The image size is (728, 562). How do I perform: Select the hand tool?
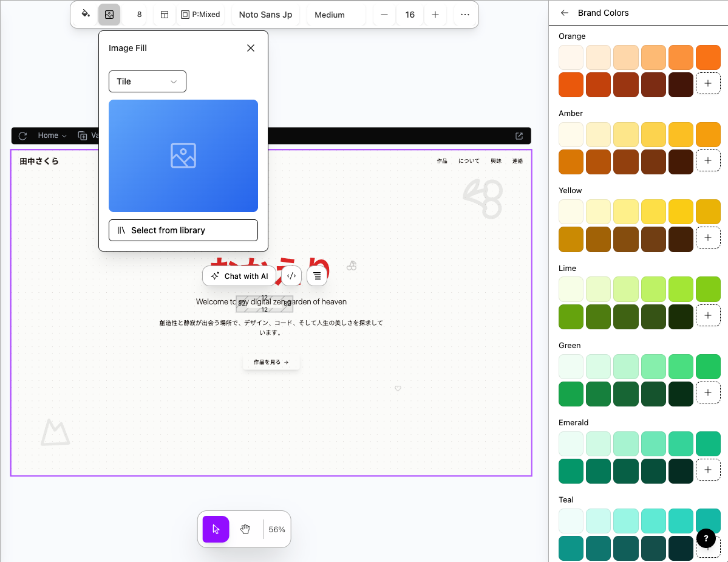[245, 529]
